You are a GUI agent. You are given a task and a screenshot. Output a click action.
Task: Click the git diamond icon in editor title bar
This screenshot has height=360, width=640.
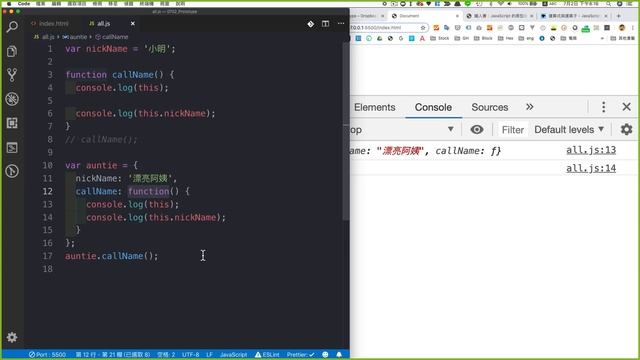pyautogui.click(x=311, y=24)
